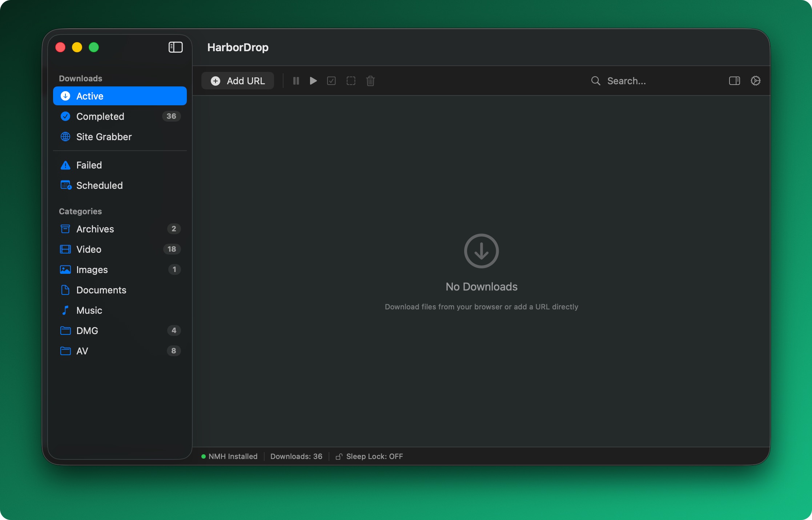Image resolution: width=812 pixels, height=520 pixels.
Task: Open settings via the gear icon
Action: 756,81
